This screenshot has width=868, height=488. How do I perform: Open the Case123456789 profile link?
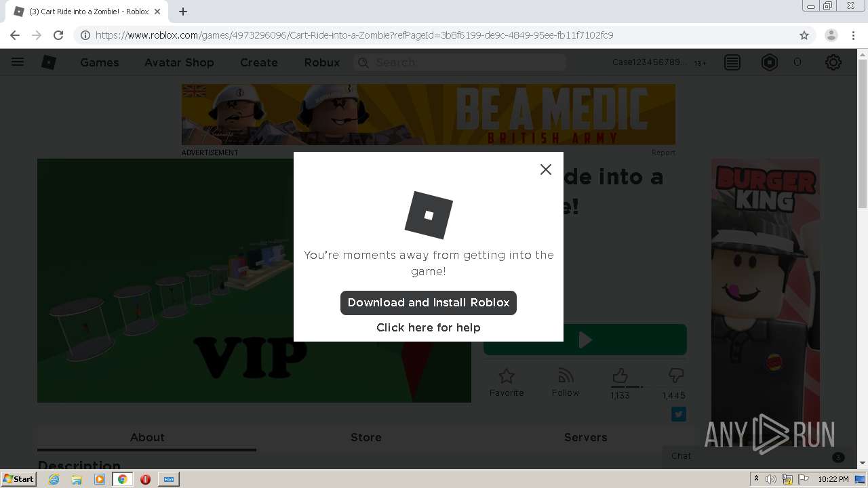coord(650,62)
